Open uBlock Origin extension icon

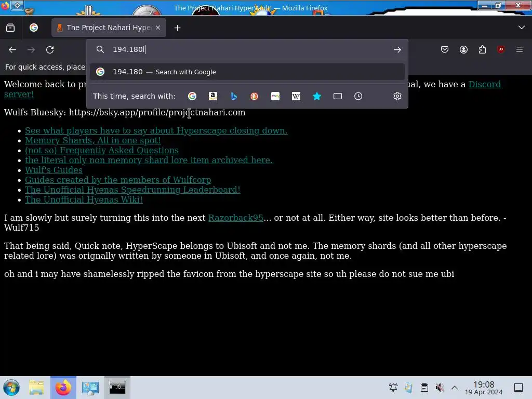click(x=501, y=49)
